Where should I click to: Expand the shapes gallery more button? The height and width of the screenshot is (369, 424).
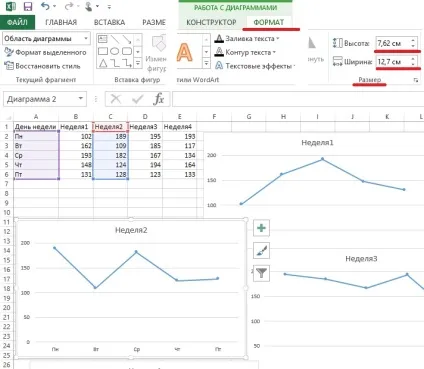pos(138,63)
